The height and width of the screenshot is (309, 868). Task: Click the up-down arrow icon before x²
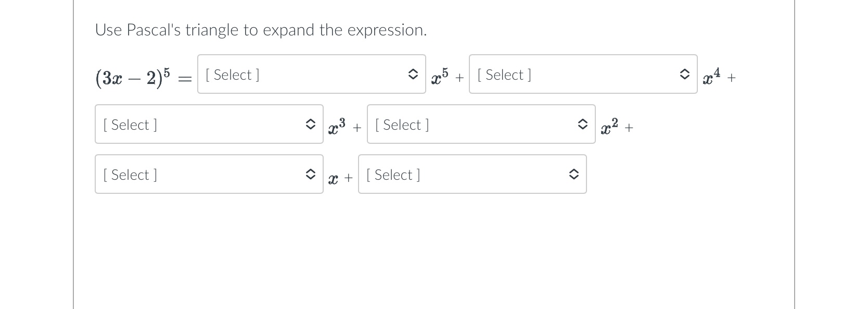[x=582, y=125]
